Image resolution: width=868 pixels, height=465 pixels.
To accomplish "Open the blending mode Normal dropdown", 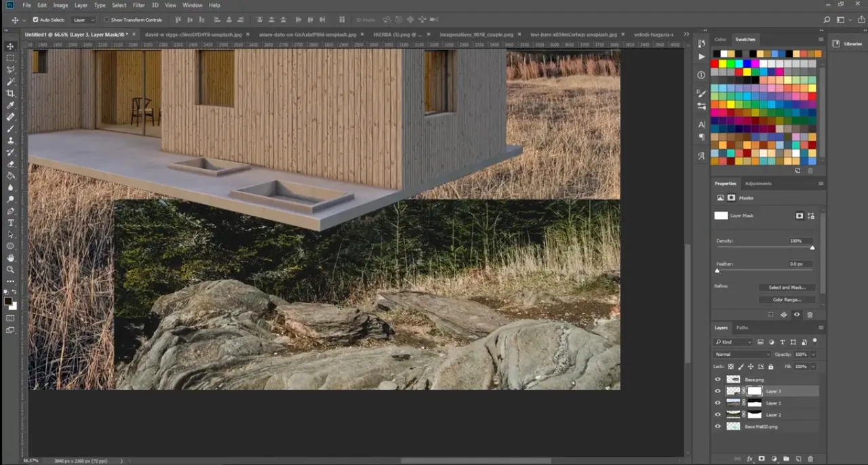I will [742, 355].
